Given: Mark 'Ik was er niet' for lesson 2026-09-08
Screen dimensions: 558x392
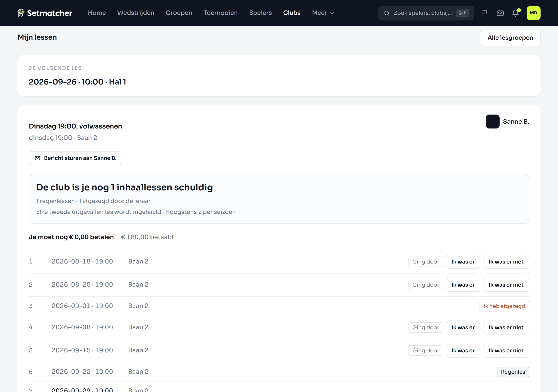Looking at the screenshot, I should pos(506,327).
